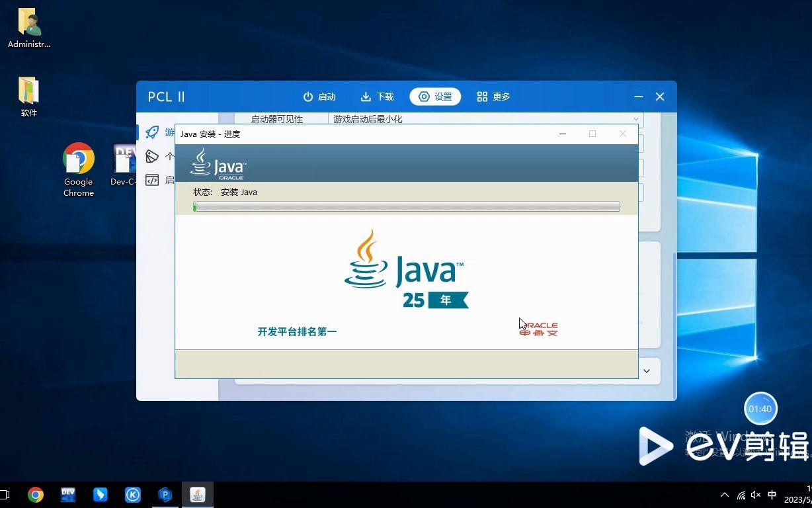The height and width of the screenshot is (508, 812).
Task: Click the code brackets icon in PCL sidebar
Action: (x=152, y=180)
